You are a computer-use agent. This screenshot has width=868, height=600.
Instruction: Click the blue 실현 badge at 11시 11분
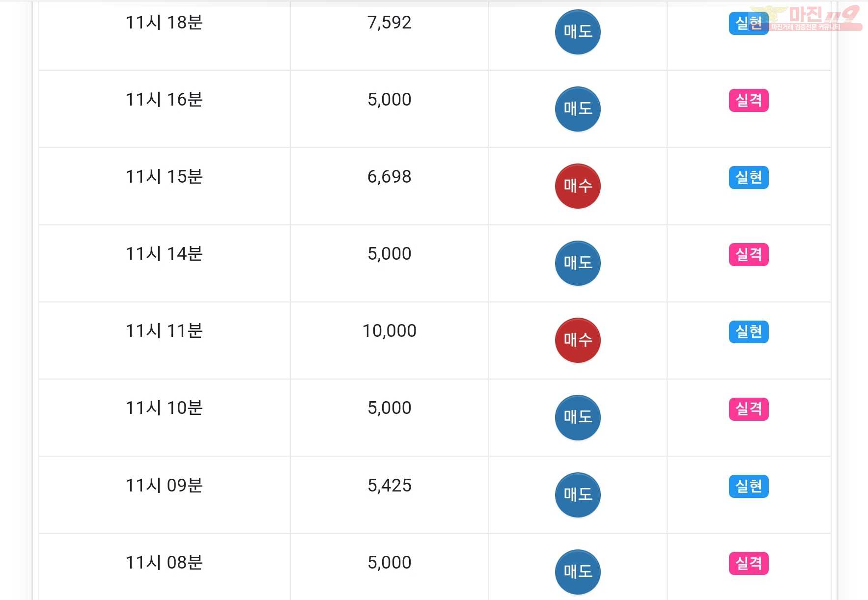tap(749, 331)
